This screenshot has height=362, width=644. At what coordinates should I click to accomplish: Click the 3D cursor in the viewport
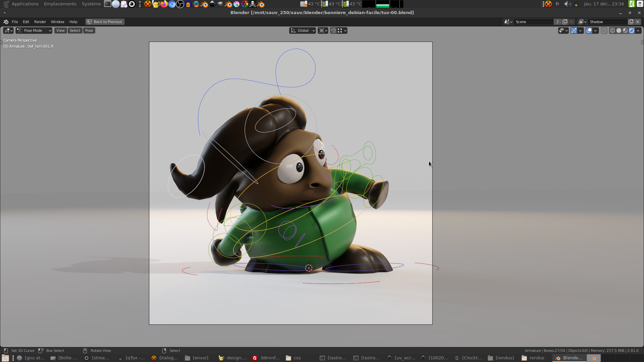click(x=309, y=268)
